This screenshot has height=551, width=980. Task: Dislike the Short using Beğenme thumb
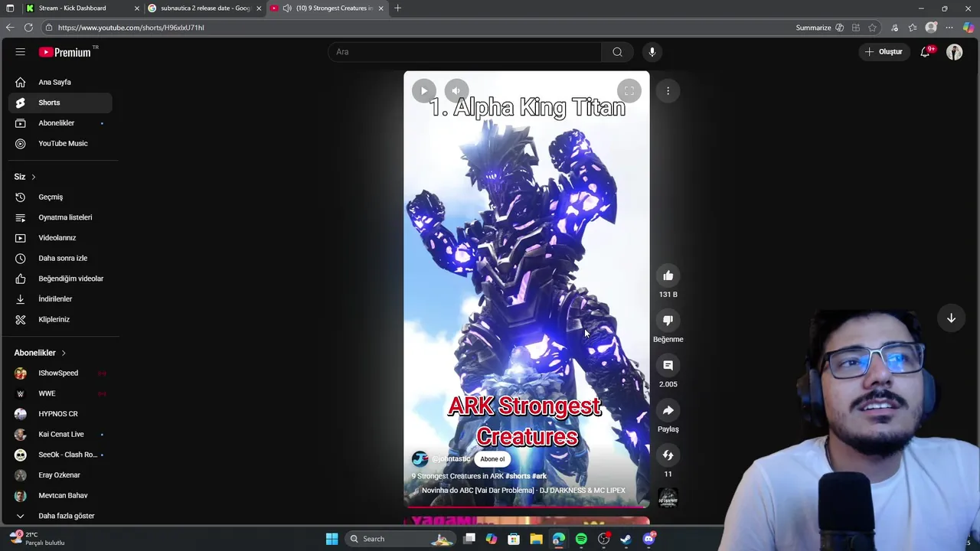tap(668, 321)
